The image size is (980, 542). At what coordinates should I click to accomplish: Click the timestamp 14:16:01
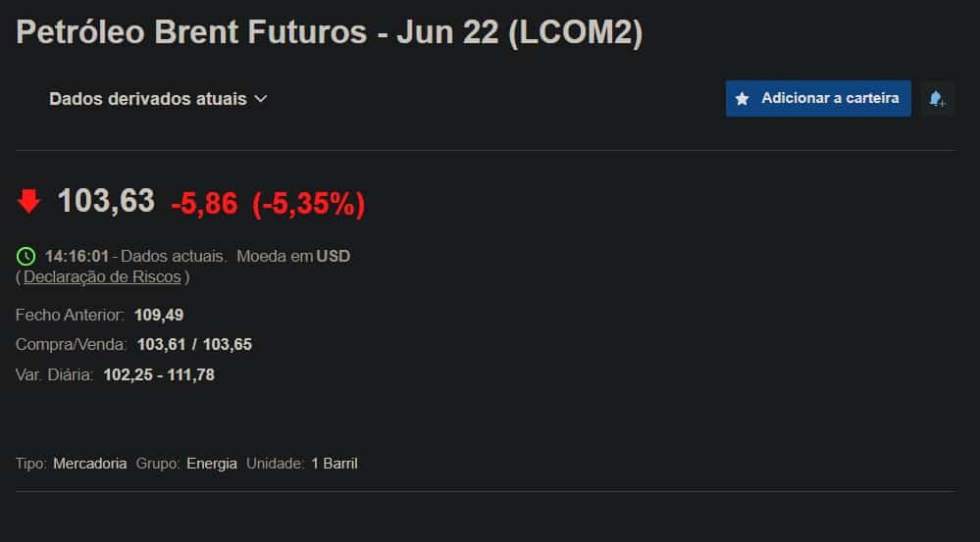coord(77,257)
